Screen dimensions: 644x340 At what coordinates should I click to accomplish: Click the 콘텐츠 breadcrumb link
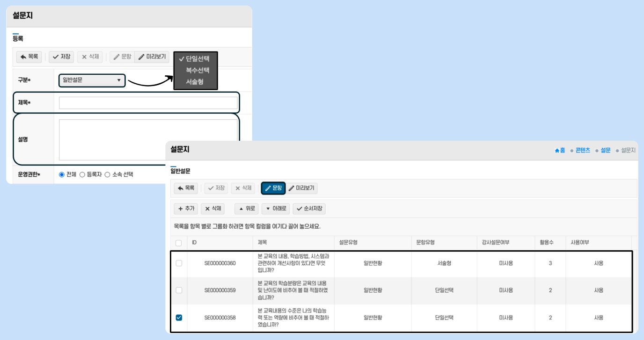point(583,151)
